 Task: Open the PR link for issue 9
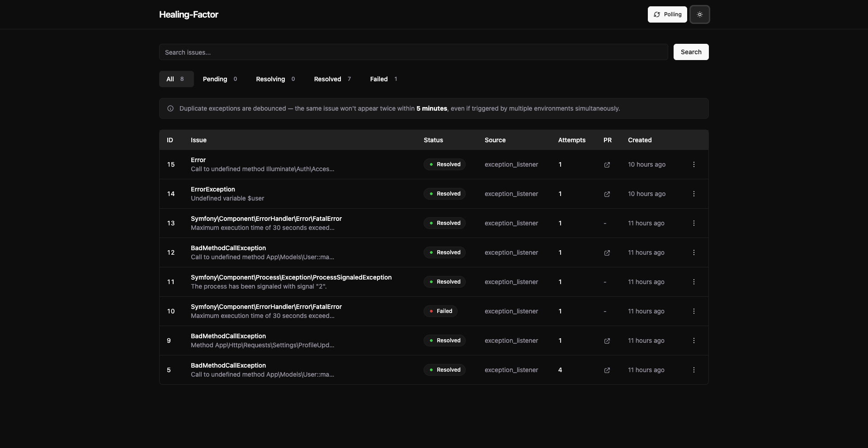607,341
